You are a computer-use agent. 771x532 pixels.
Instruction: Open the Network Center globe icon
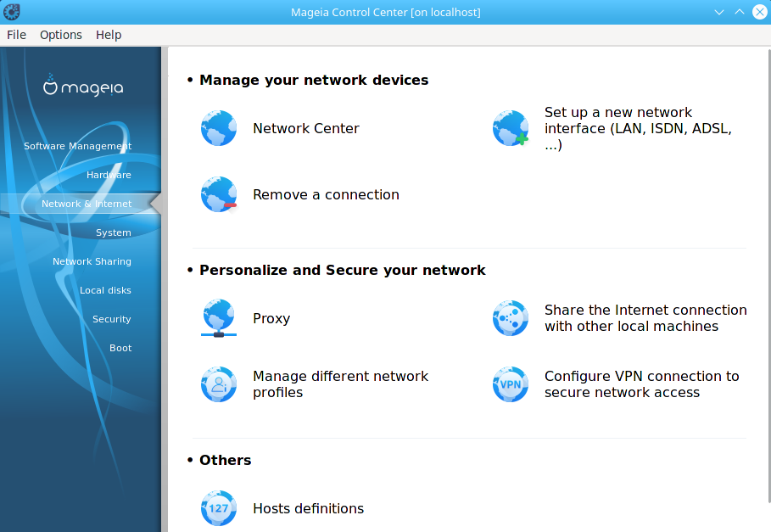tap(218, 127)
